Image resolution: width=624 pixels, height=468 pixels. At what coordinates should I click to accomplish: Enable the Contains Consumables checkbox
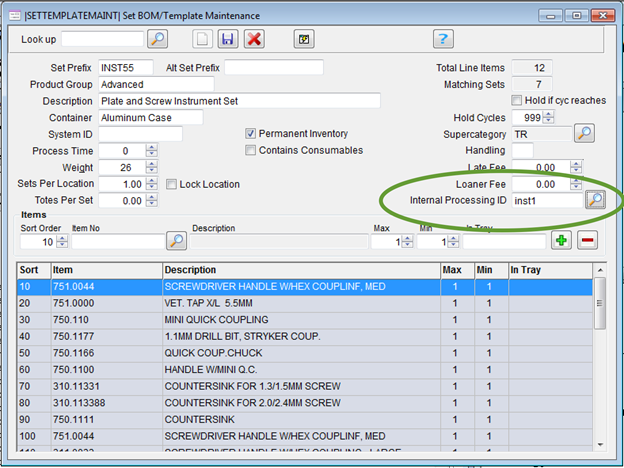[251, 151]
